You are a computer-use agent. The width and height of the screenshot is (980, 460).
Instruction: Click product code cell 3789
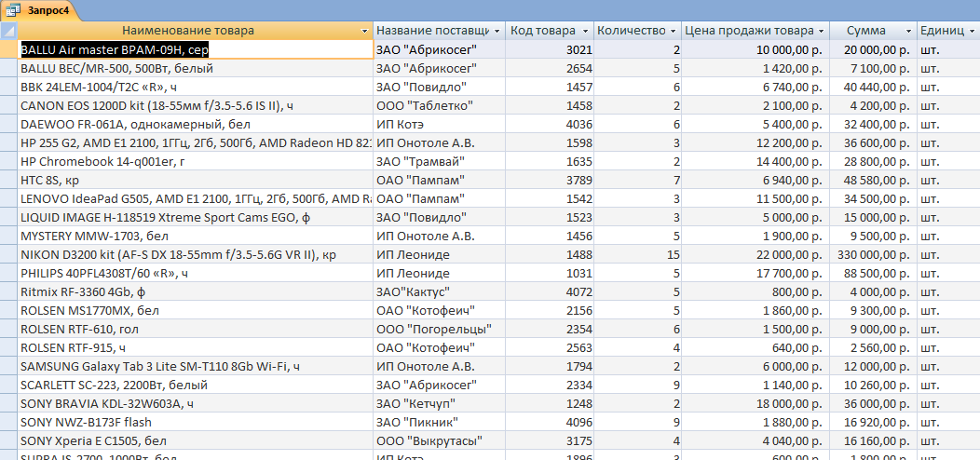550,180
